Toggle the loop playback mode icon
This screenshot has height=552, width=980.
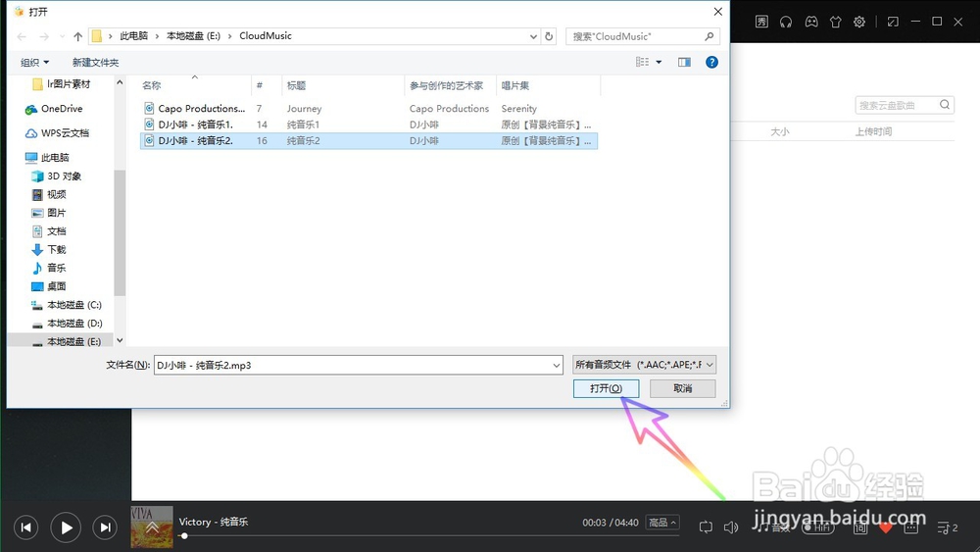706,527
